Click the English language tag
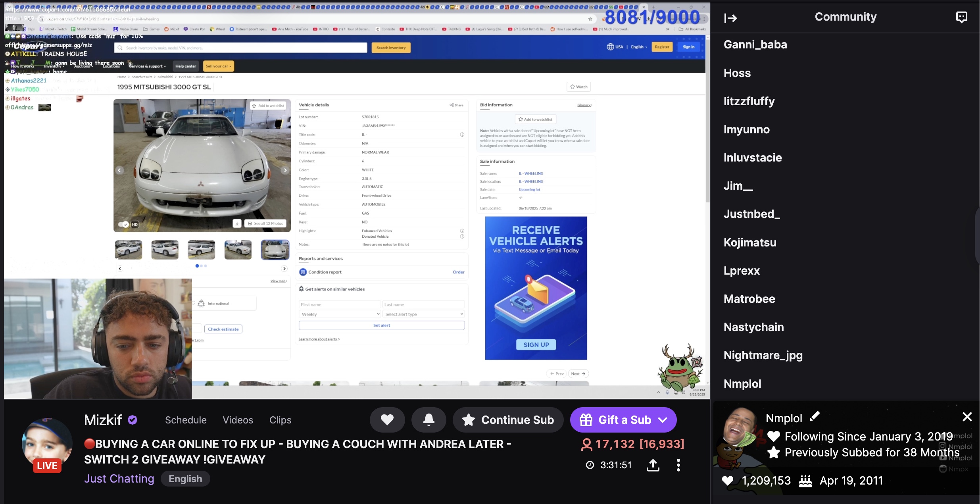This screenshot has height=504, width=980. point(185,479)
